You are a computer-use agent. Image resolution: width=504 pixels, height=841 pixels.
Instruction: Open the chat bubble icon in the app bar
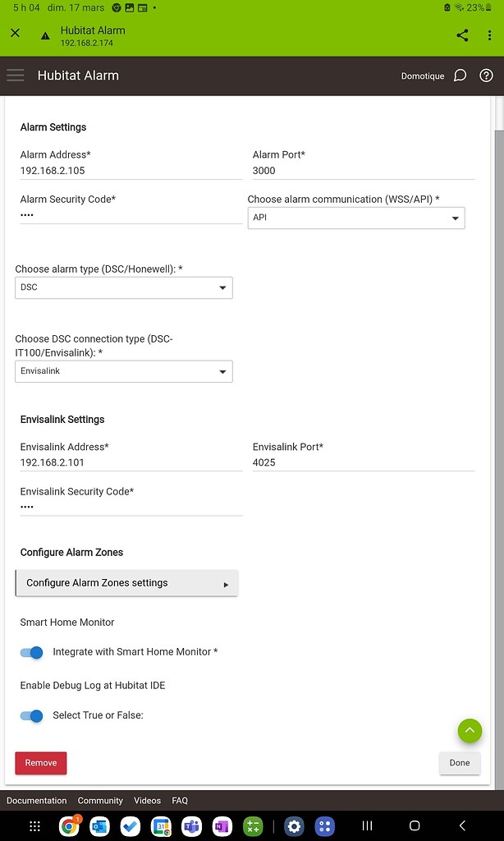click(459, 75)
